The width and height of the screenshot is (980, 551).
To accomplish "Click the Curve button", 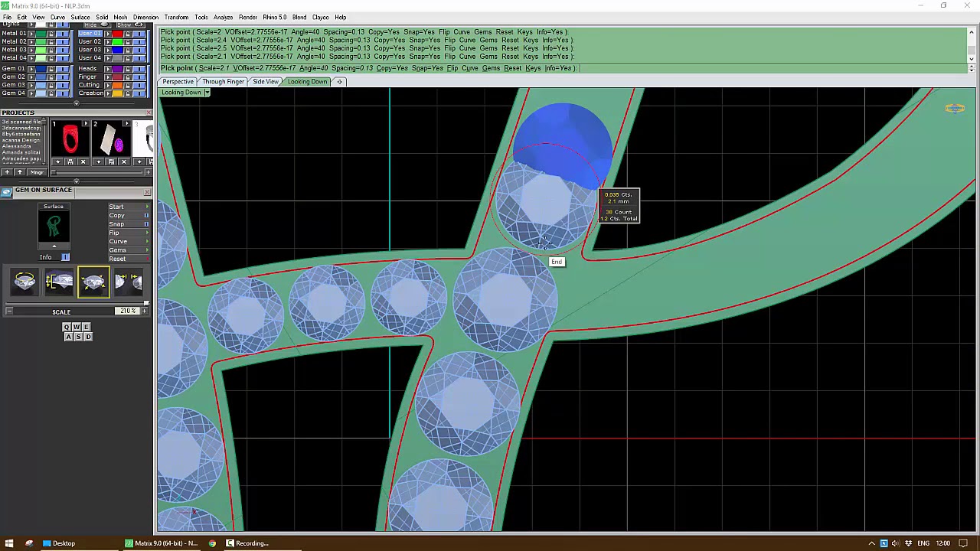I will point(128,242).
